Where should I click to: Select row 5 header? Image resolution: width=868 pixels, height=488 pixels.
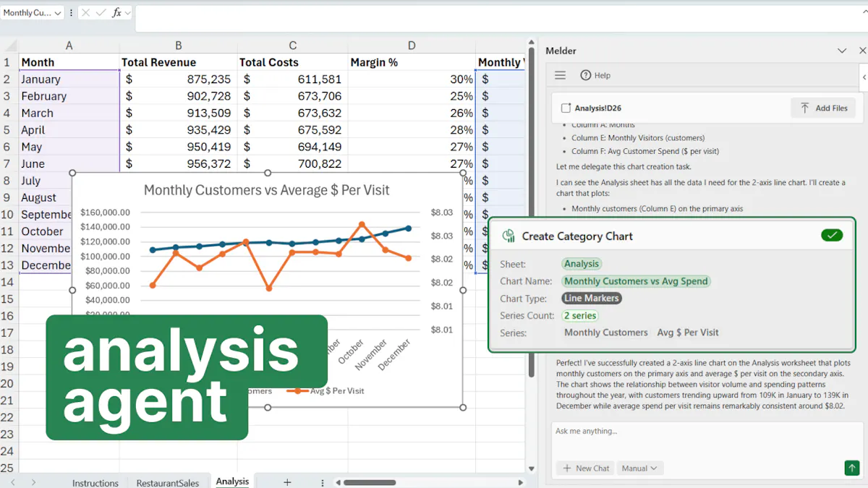9,130
